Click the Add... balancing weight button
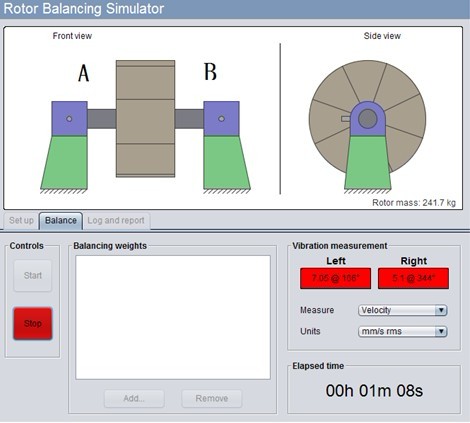This screenshot has width=470, height=423. [134, 398]
